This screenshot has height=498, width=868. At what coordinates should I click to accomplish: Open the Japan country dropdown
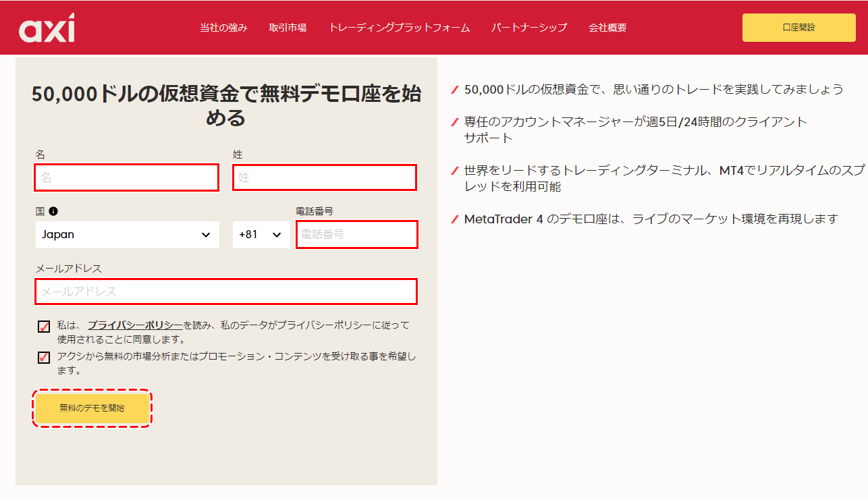pos(127,235)
